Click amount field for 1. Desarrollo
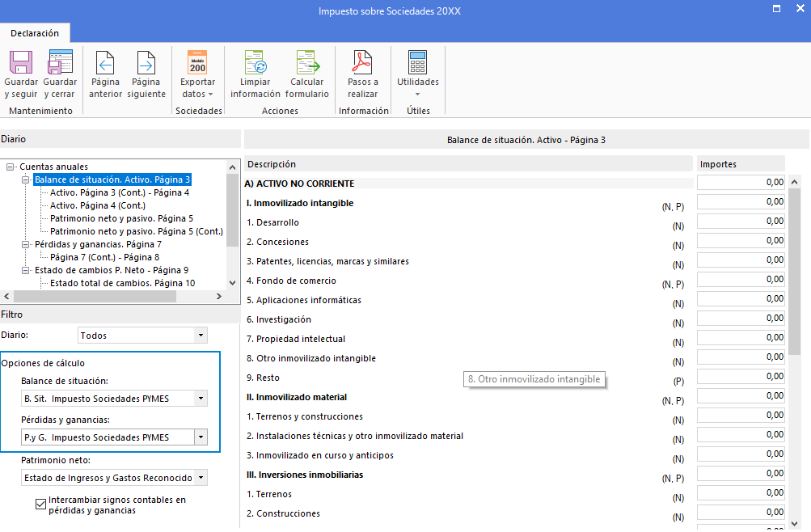The image size is (811, 532). point(741,222)
